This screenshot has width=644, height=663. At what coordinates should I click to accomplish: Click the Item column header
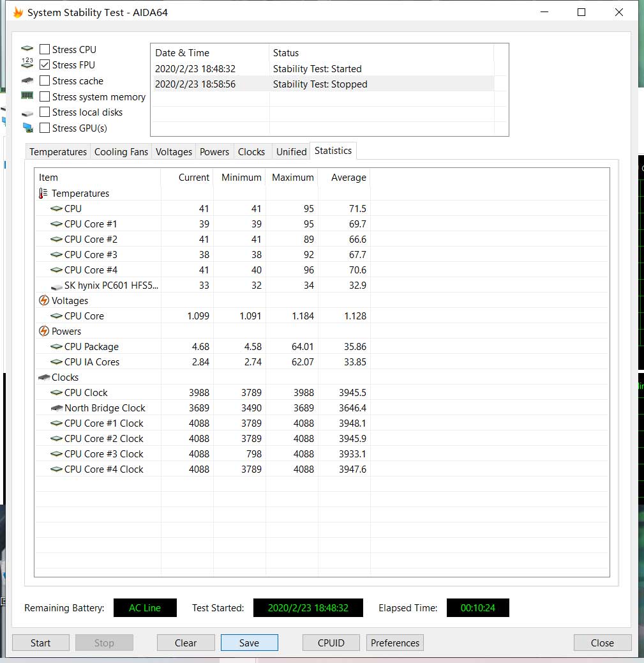point(98,178)
